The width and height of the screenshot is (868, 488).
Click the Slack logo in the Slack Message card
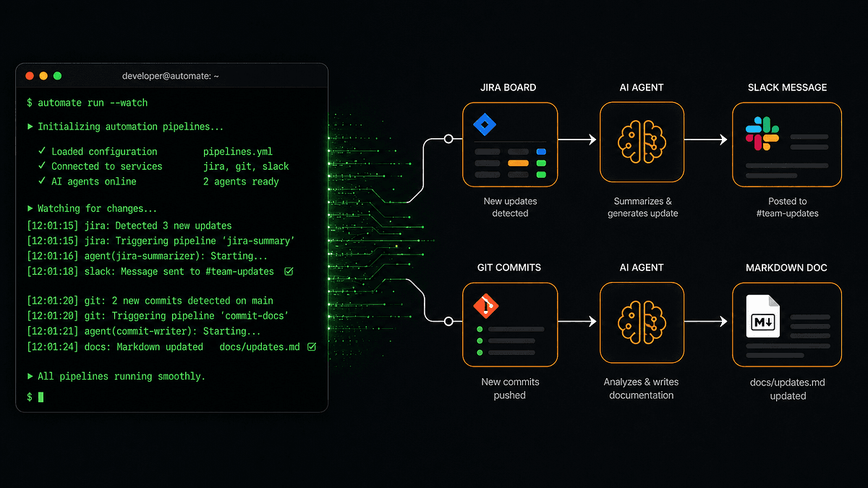point(762,134)
